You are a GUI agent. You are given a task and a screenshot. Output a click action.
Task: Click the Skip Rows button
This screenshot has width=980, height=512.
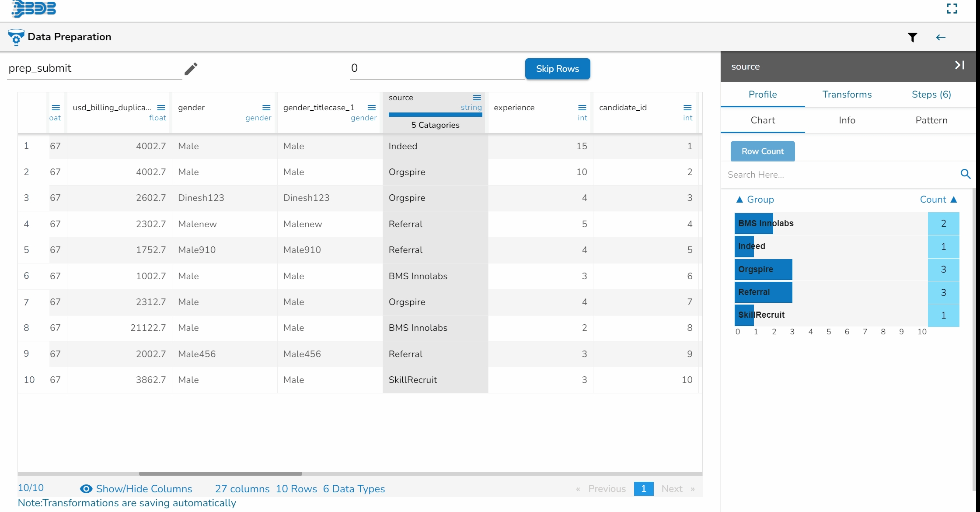(x=557, y=69)
